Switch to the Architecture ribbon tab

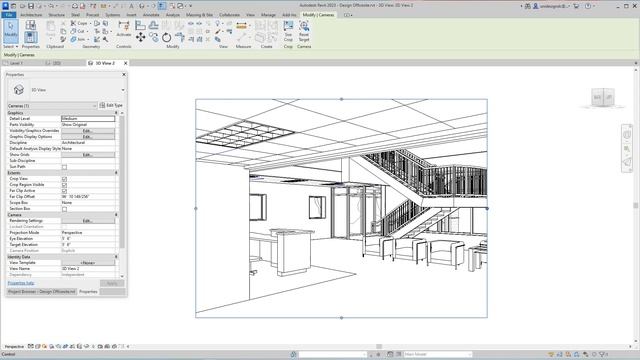[31, 15]
